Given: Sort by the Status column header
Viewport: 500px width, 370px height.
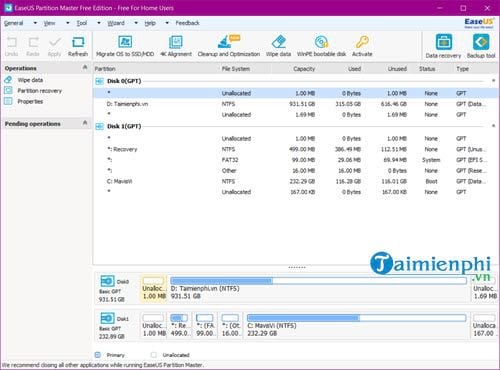Looking at the screenshot, I should click(x=427, y=69).
